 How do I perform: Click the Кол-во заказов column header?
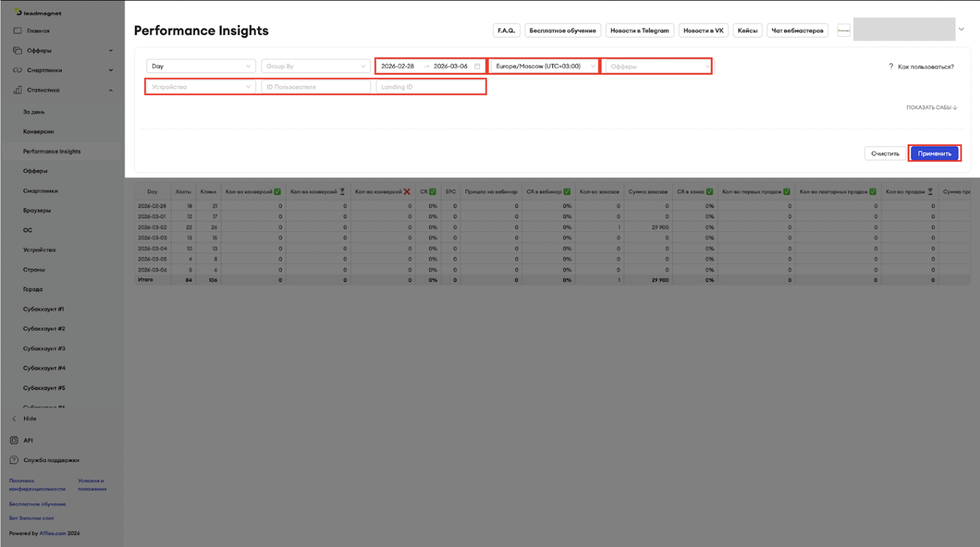pyautogui.click(x=599, y=191)
